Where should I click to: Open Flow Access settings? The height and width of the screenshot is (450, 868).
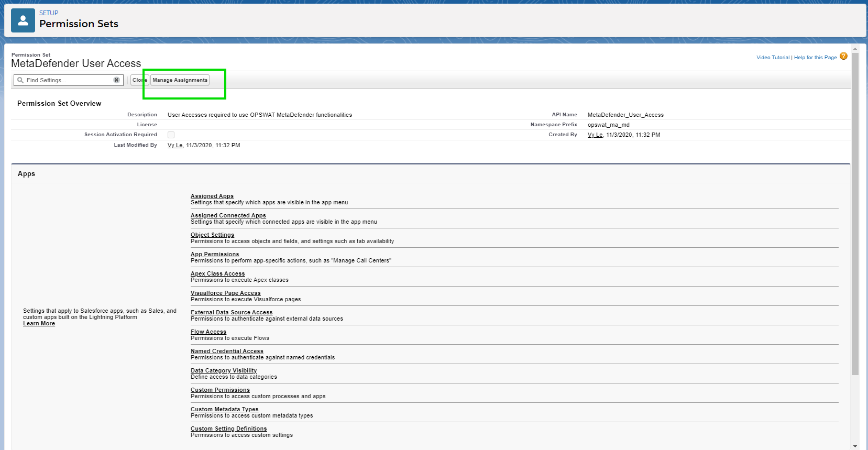[208, 332]
